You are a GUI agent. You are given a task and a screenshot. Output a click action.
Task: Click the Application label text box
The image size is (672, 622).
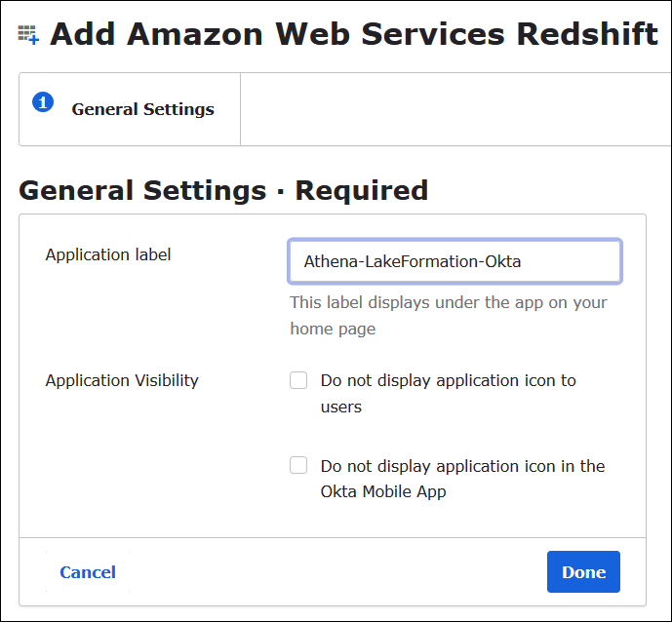455,261
